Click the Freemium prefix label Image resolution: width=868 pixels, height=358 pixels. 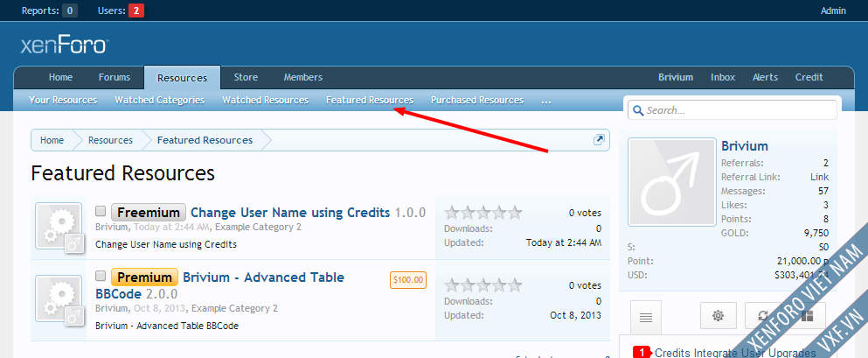coord(149,212)
